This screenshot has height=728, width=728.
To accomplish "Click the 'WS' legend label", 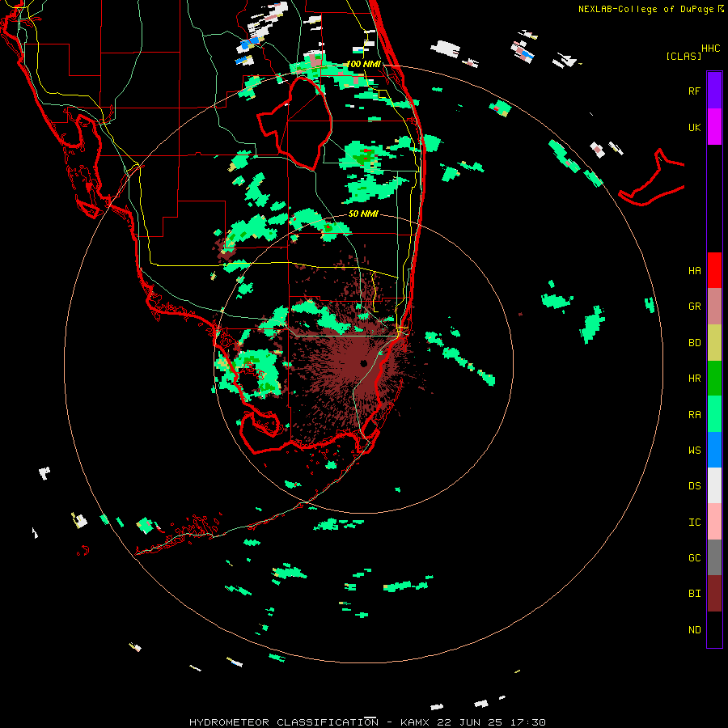I will [694, 451].
